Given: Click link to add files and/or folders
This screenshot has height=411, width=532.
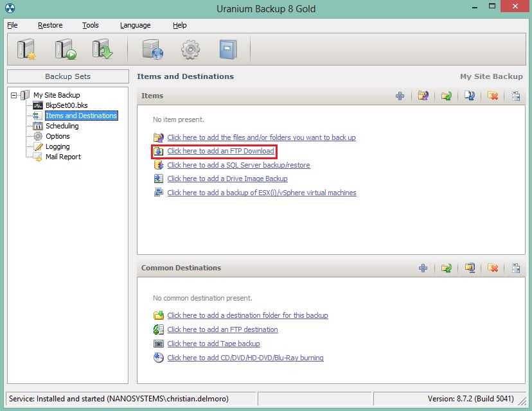Looking at the screenshot, I should [x=262, y=137].
